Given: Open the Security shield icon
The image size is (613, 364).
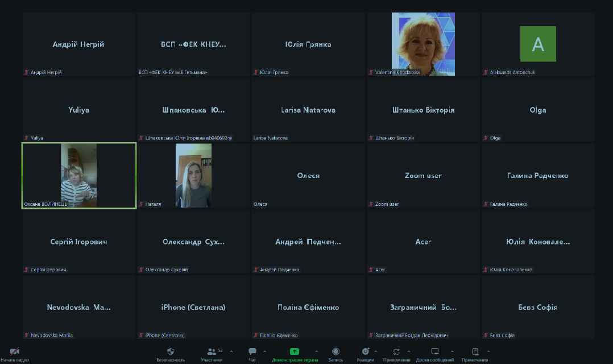Looking at the screenshot, I should [171, 351].
